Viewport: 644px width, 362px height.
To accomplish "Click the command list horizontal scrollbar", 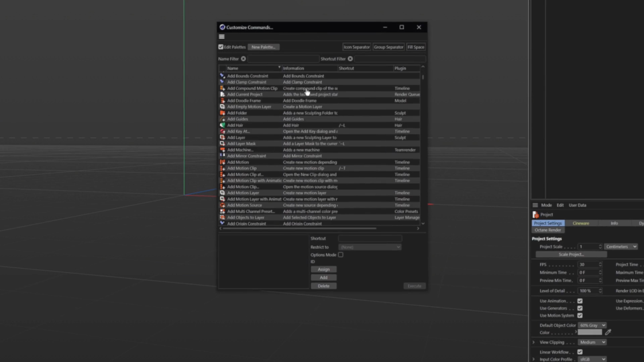I will (x=300, y=228).
